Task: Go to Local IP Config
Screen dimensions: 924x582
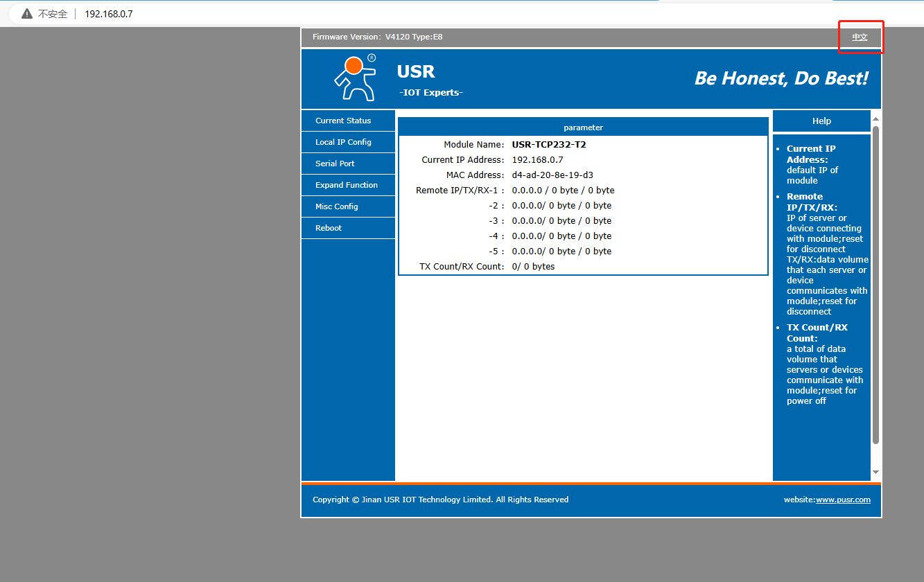Action: click(x=343, y=142)
